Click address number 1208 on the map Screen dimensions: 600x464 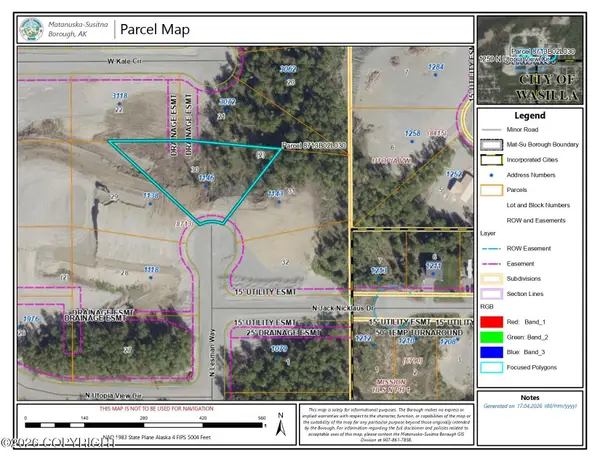click(447, 342)
